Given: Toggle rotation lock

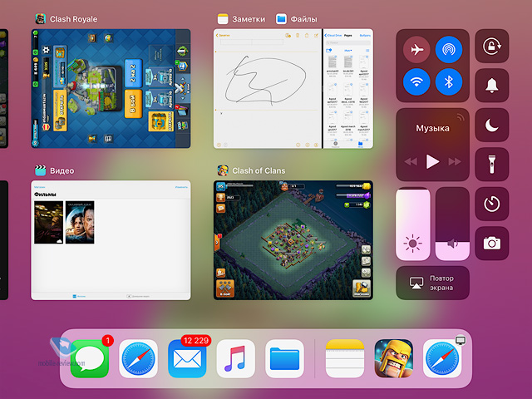Looking at the screenshot, I should [491, 46].
